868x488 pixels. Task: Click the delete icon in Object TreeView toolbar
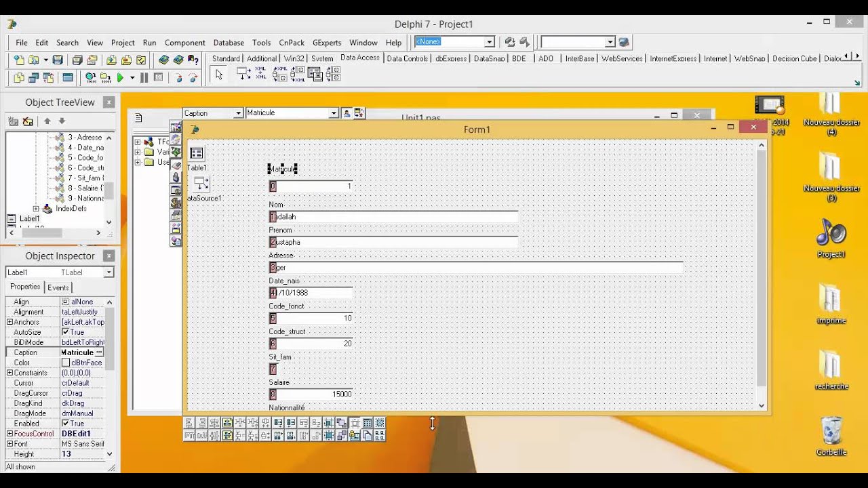coord(28,121)
